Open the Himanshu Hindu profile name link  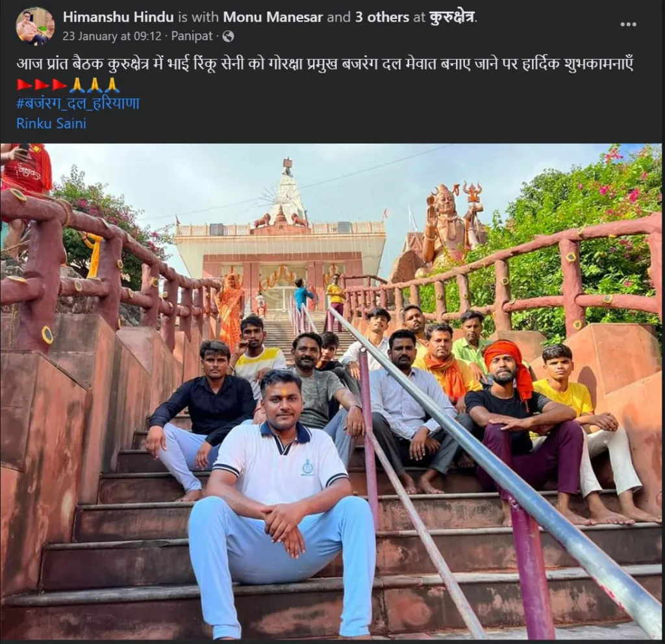pos(118,18)
